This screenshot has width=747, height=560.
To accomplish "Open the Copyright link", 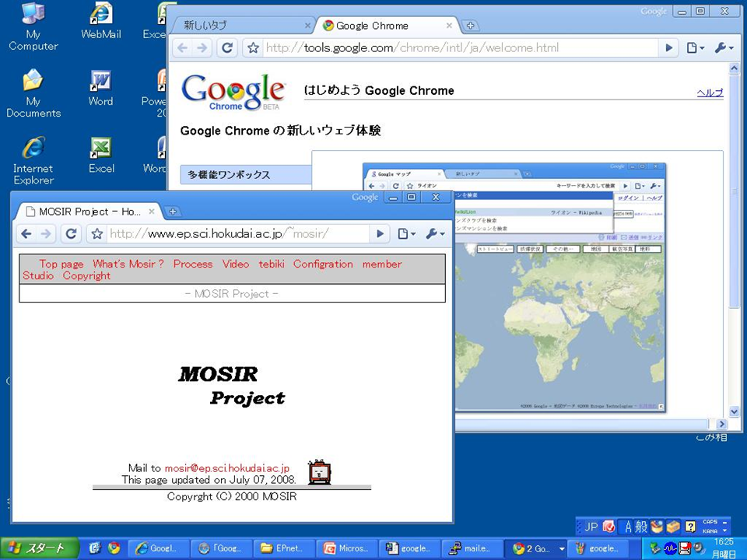I will pyautogui.click(x=86, y=275).
